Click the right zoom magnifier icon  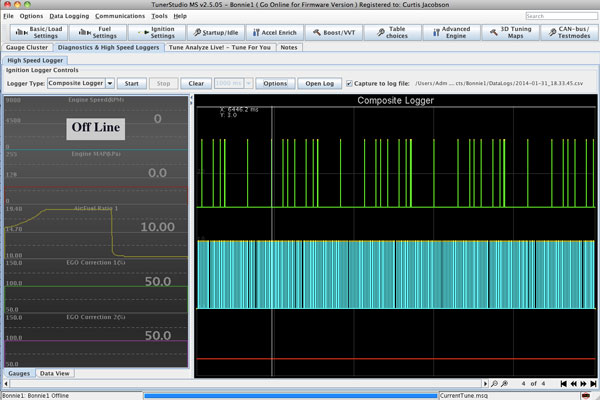504,384
